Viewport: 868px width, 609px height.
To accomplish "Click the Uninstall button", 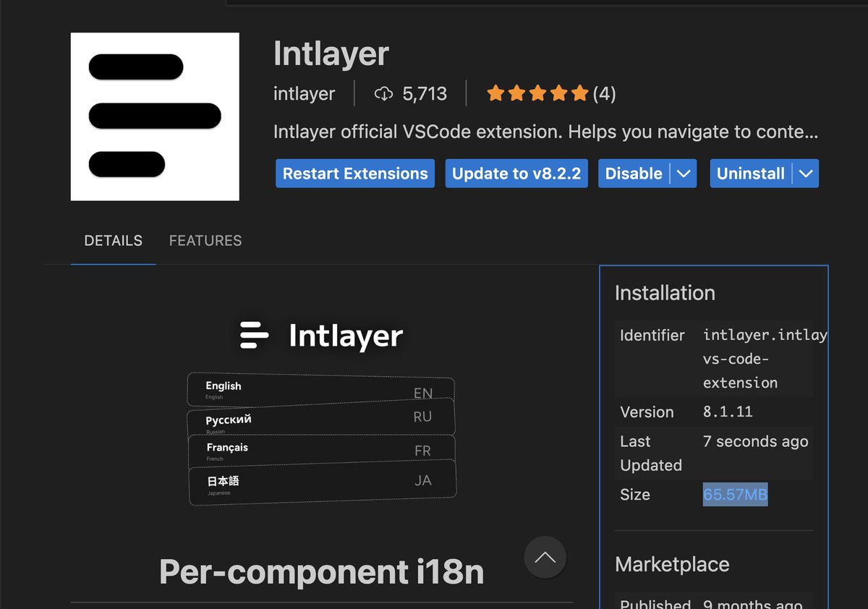I will (751, 174).
